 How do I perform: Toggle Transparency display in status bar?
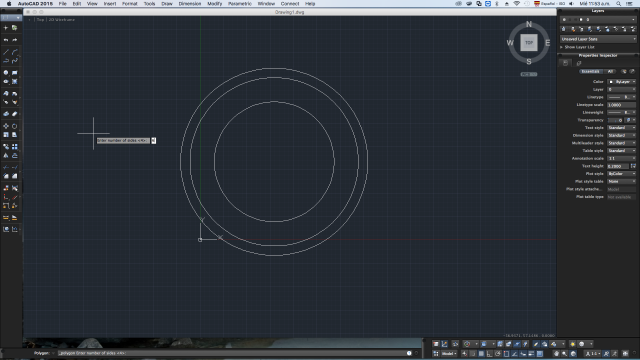click(x=540, y=353)
